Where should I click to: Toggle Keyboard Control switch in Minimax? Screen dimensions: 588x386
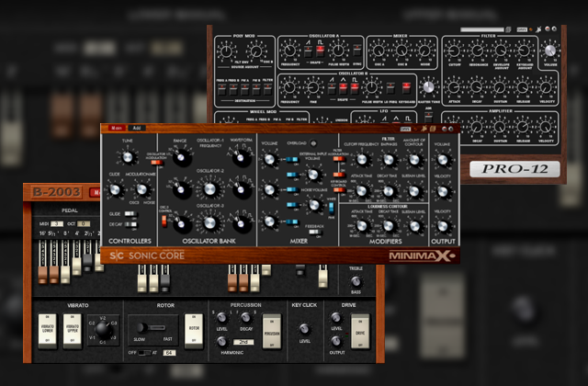(x=339, y=190)
